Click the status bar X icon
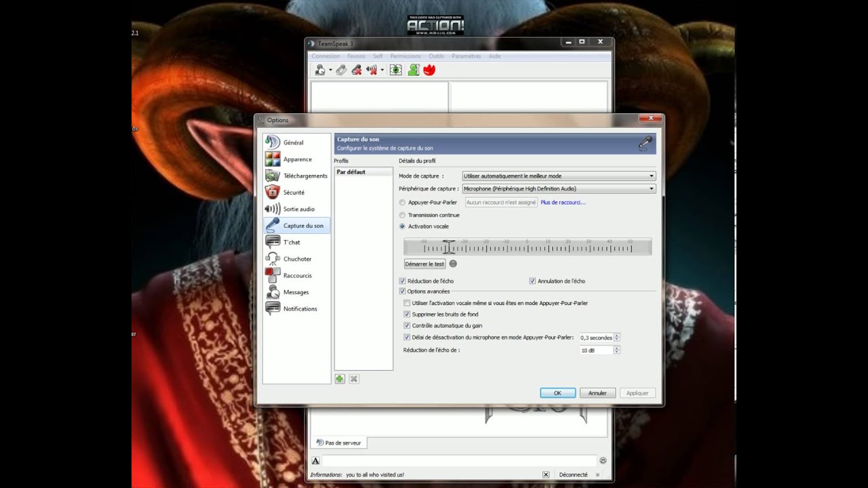868x488 pixels. point(546,474)
